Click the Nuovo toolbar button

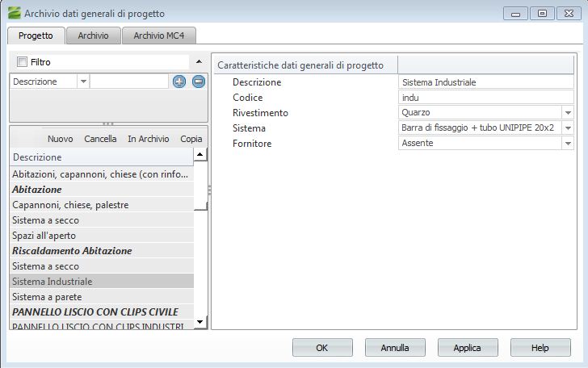60,139
